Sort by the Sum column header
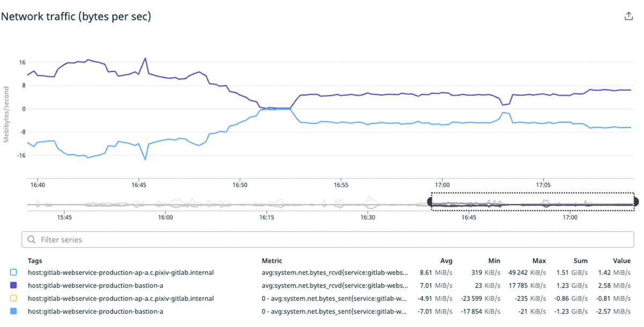The width and height of the screenshot is (644, 327). [581, 261]
